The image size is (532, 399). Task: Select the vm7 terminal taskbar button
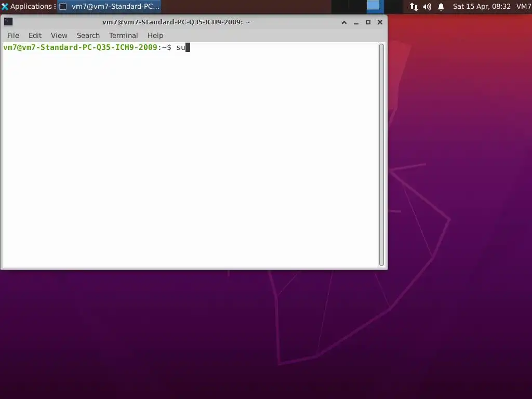[109, 6]
